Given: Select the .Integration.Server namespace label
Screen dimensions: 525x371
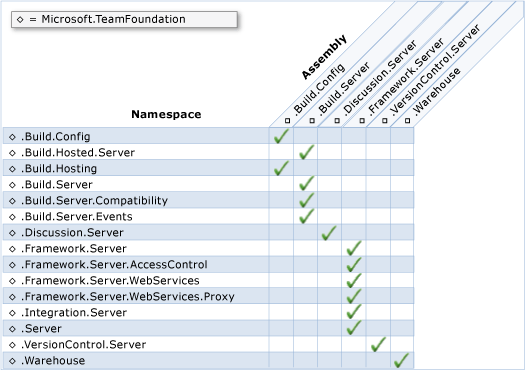Looking at the screenshot, I should [74, 313].
